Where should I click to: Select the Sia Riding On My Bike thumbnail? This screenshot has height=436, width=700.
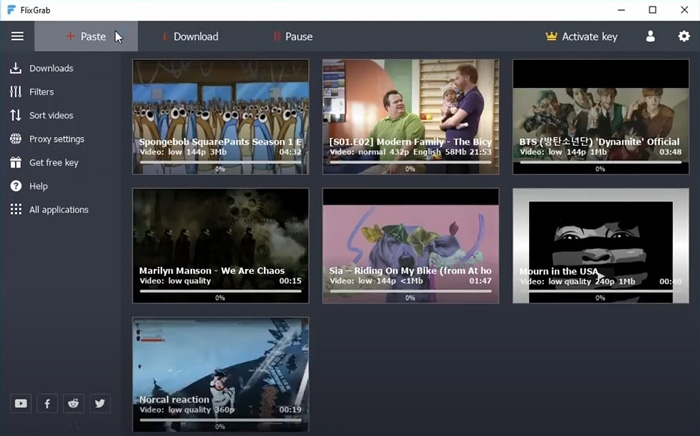[411, 246]
